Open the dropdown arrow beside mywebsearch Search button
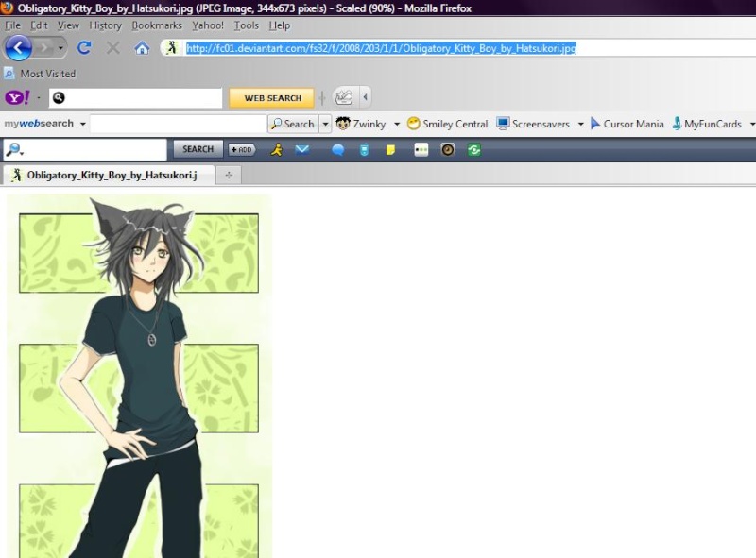756x558 pixels. point(325,124)
